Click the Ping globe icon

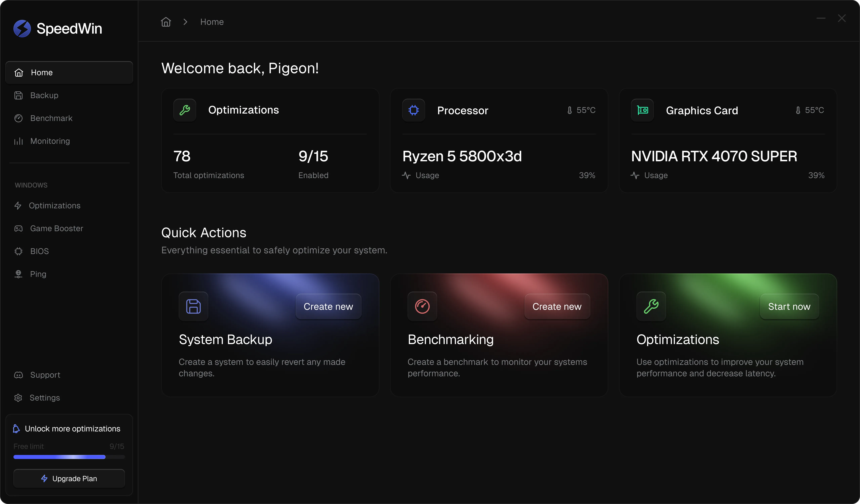point(18,274)
